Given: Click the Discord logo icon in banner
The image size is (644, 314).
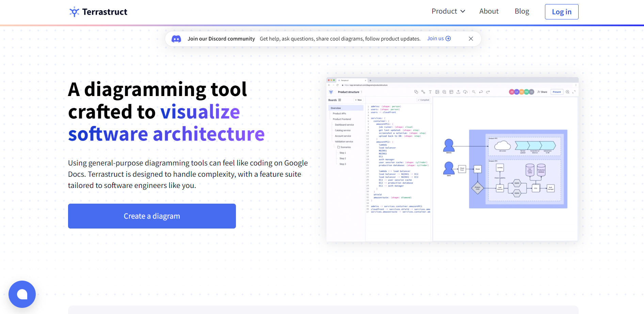Looking at the screenshot, I should point(176,39).
